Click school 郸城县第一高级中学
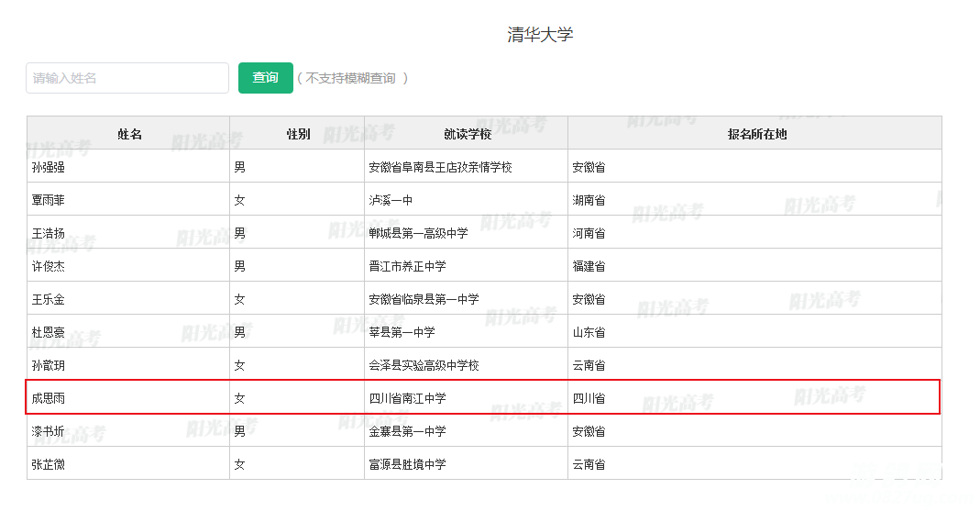 pyautogui.click(x=418, y=233)
